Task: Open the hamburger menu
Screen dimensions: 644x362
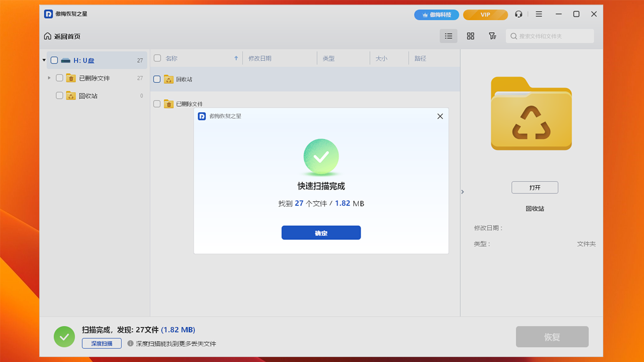Action: (x=539, y=14)
